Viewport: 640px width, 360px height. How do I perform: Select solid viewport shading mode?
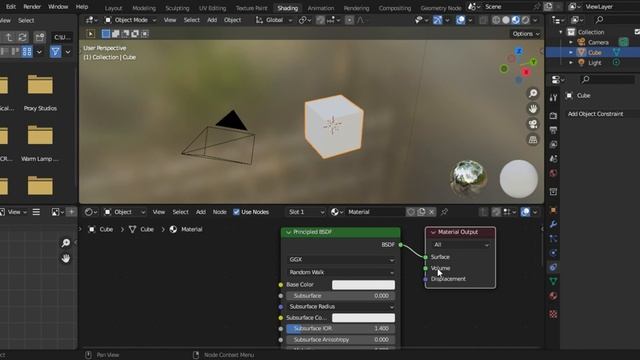506,20
